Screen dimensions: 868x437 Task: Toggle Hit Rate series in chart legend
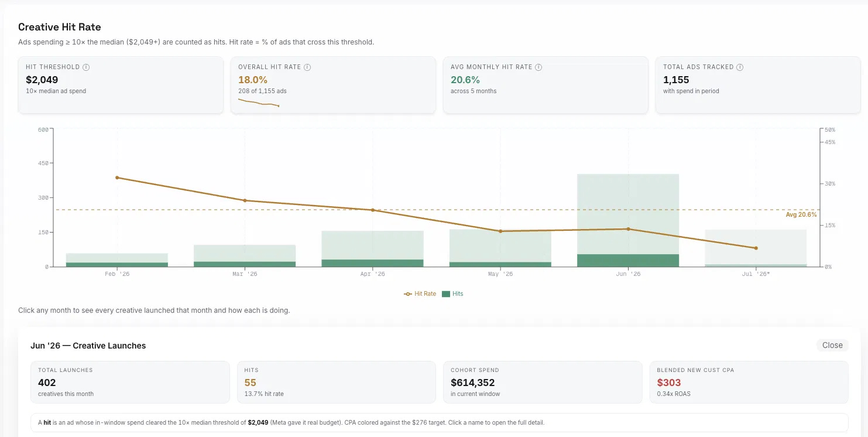pyautogui.click(x=420, y=293)
